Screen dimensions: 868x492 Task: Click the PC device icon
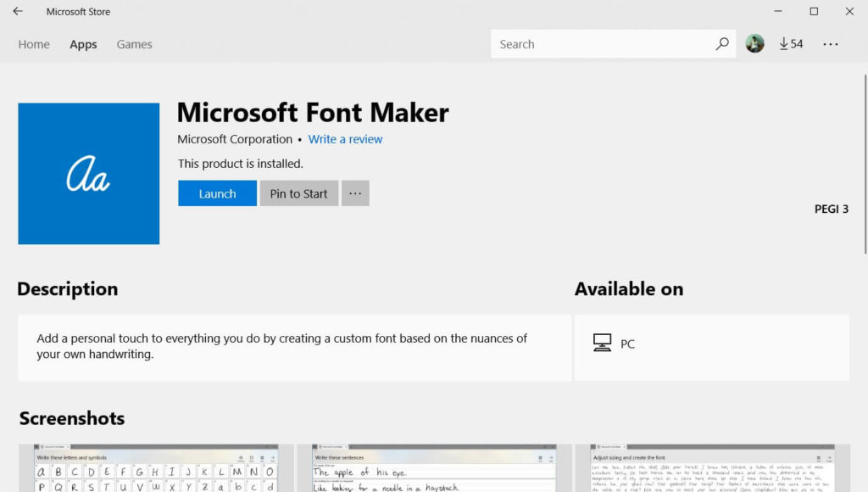pyautogui.click(x=603, y=344)
